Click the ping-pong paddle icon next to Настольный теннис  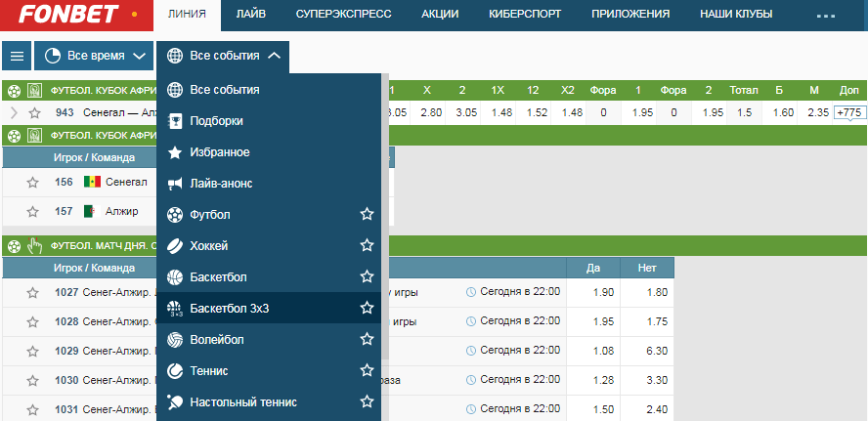coord(174,401)
